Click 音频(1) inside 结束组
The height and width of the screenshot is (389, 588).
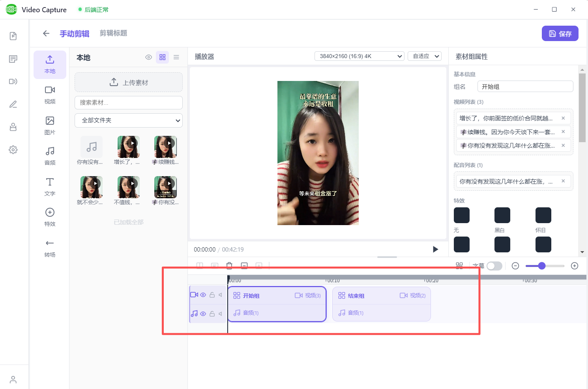coord(351,313)
